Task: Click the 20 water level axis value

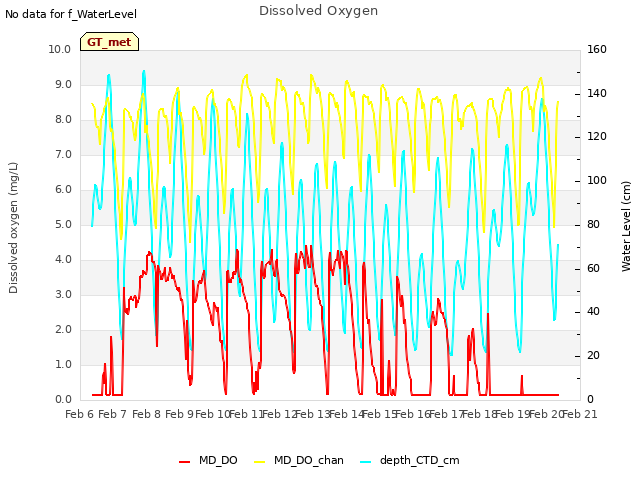Action: pyautogui.click(x=593, y=356)
